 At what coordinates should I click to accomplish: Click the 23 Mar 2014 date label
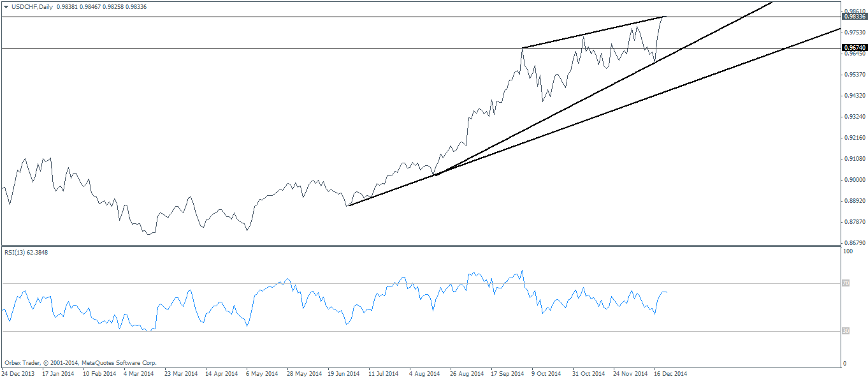click(181, 373)
